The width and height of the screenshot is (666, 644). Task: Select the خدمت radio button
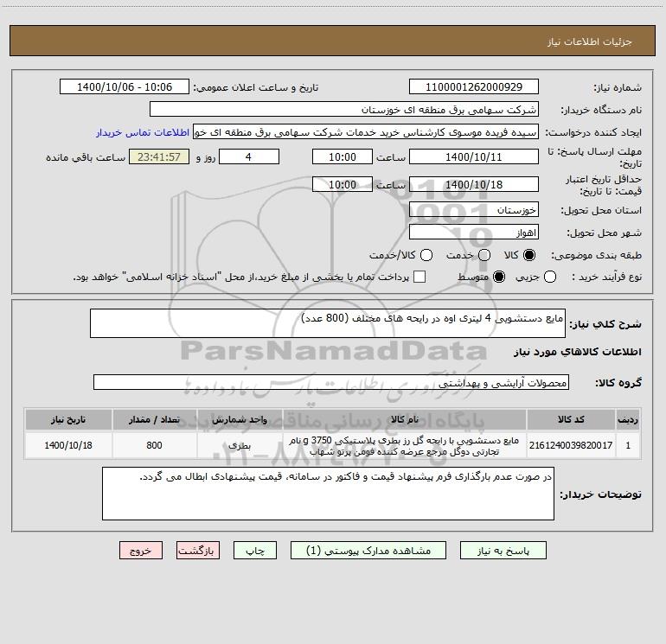coord(484,255)
